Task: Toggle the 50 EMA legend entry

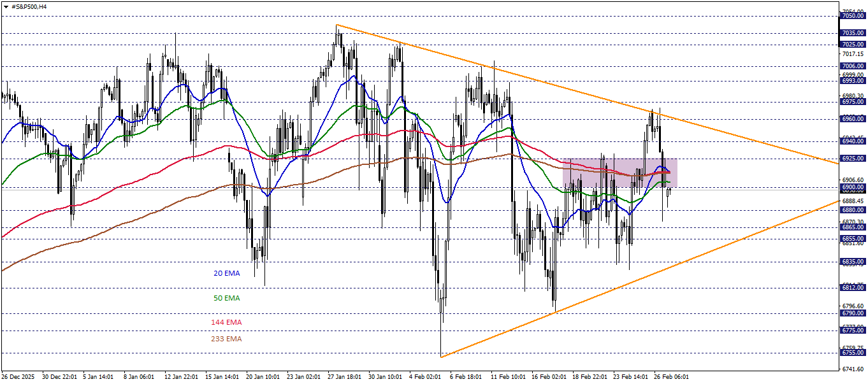Action: 226,297
